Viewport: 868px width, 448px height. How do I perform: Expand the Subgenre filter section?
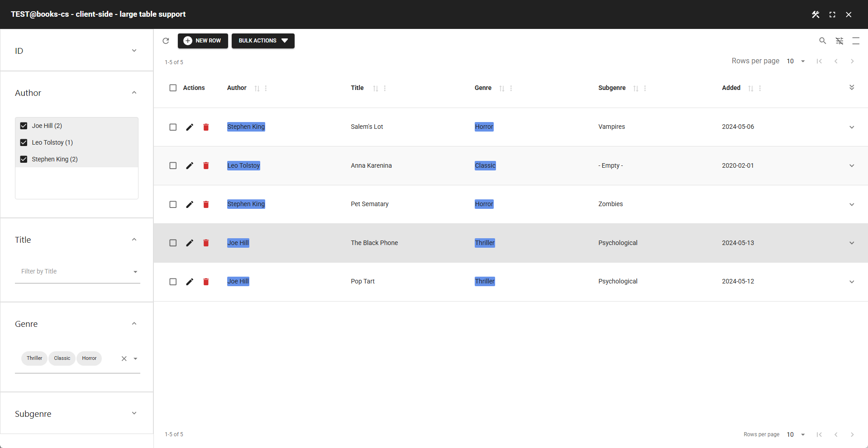134,413
